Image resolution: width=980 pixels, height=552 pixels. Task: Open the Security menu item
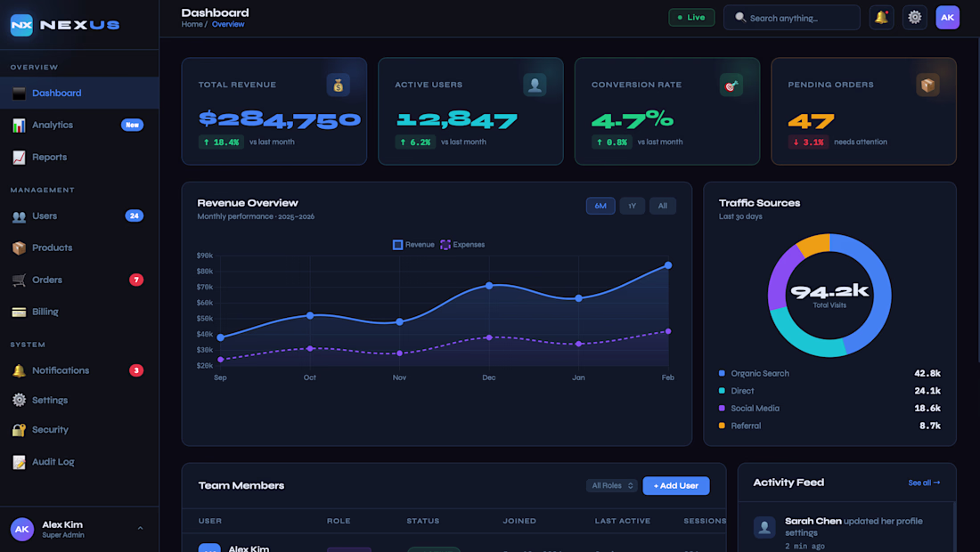[79, 430]
